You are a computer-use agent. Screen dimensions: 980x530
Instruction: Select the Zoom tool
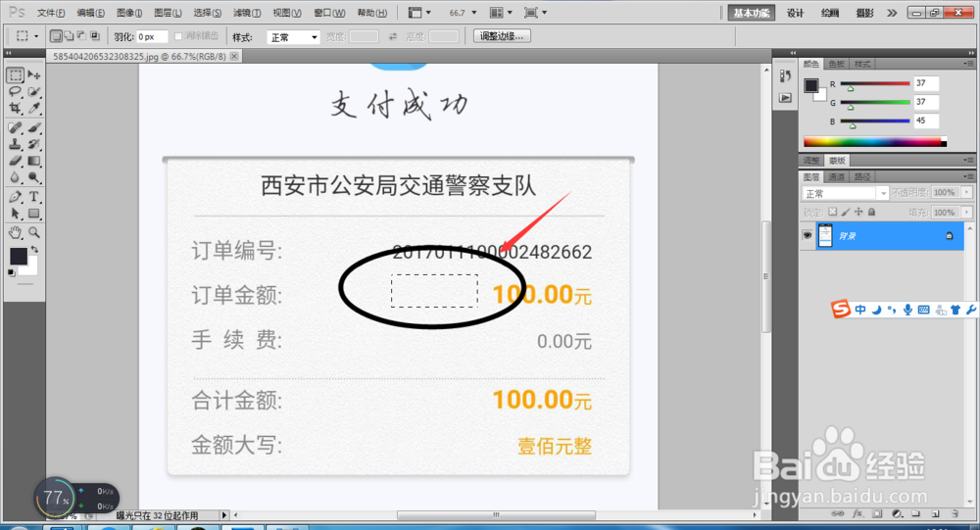[34, 232]
